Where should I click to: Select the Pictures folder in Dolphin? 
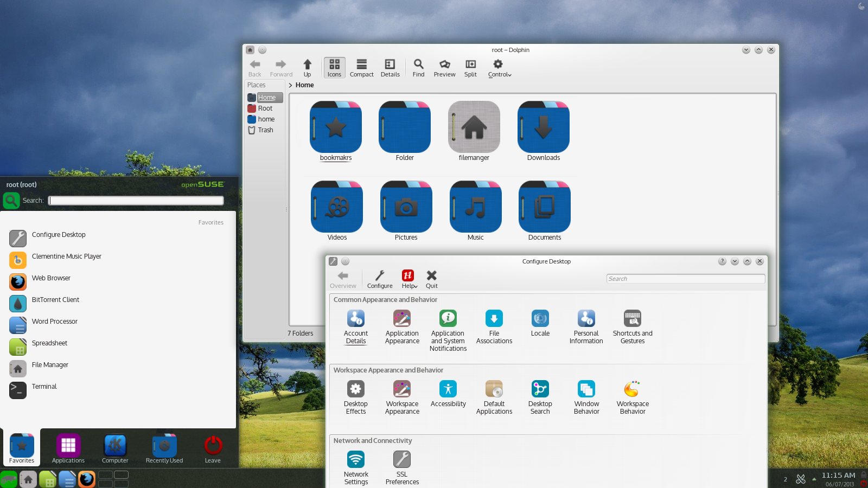(x=406, y=211)
